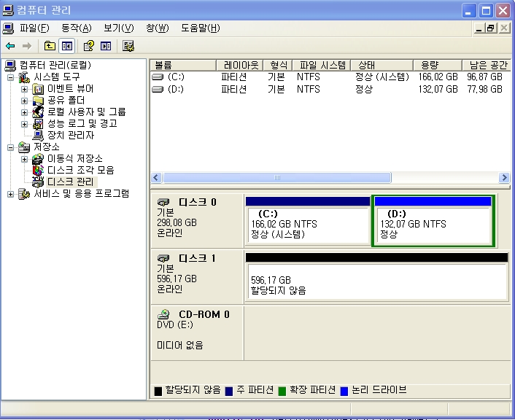This screenshot has width=515, height=420.
Task: Sort by the 레이아웃 column header
Action: coord(240,65)
